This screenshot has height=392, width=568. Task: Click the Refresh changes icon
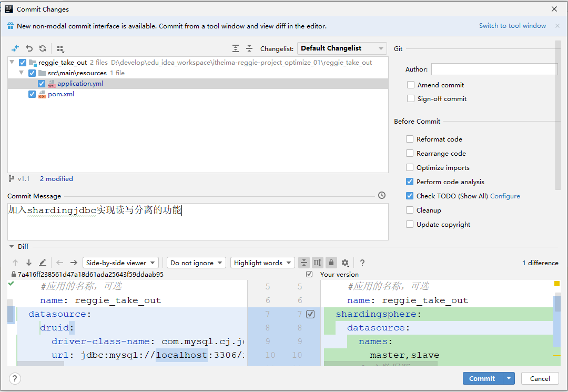click(x=43, y=48)
